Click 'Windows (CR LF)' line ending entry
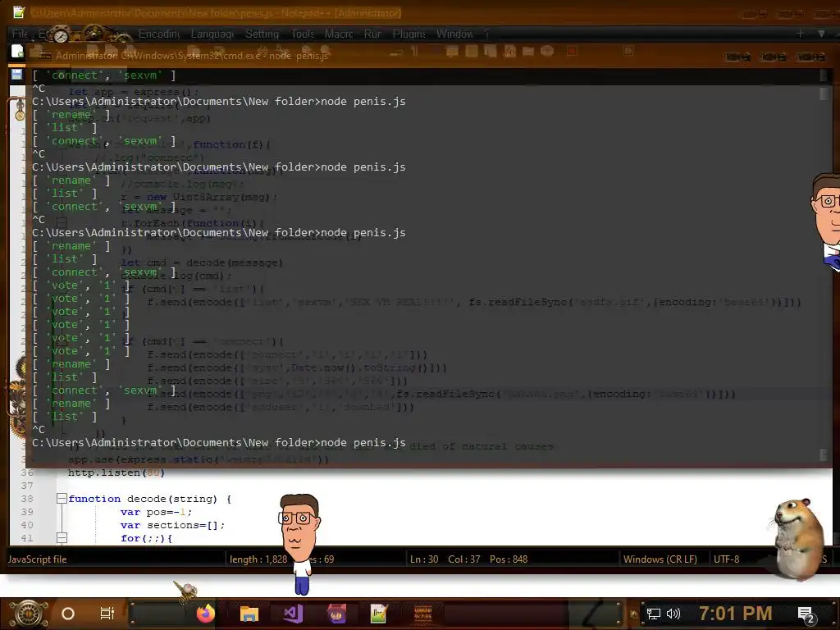The height and width of the screenshot is (630, 840). coord(660,559)
